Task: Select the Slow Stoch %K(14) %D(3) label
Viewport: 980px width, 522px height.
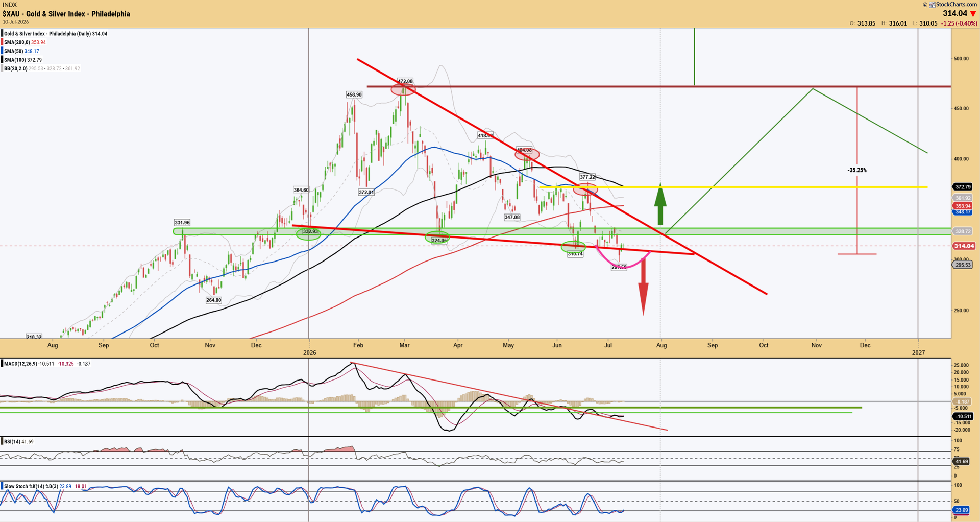Action: (x=31, y=487)
